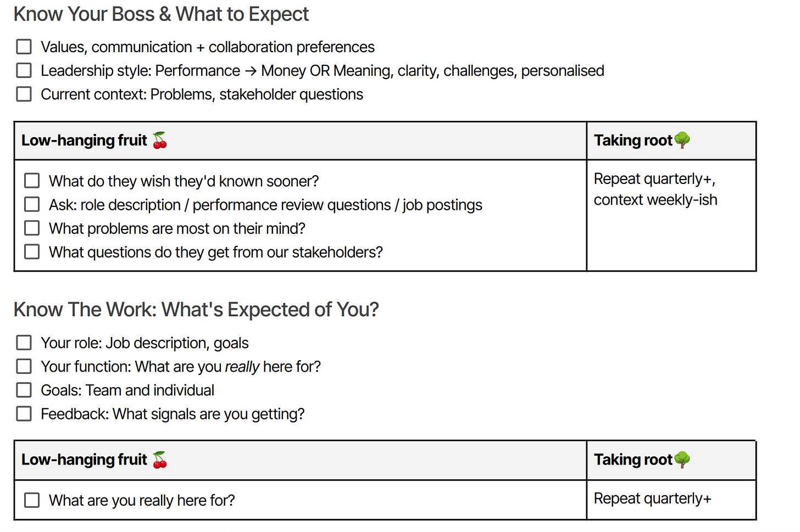800x532 pixels.
Task: Tick the bottom 'What are you really here for?' box
Action: pyautogui.click(x=32, y=500)
